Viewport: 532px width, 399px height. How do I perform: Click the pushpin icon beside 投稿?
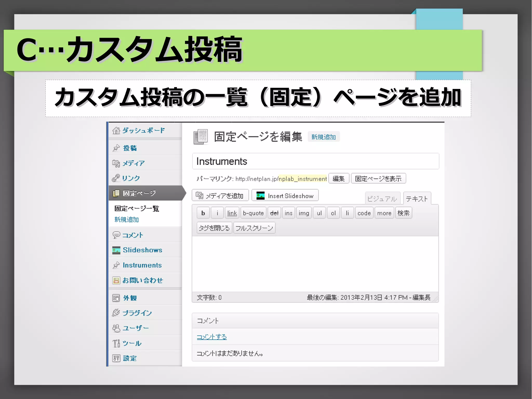tap(116, 148)
